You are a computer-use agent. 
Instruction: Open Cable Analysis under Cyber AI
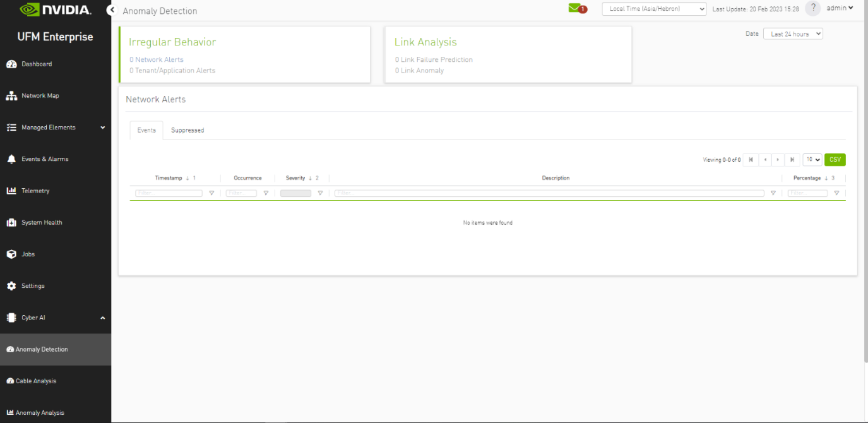35,381
